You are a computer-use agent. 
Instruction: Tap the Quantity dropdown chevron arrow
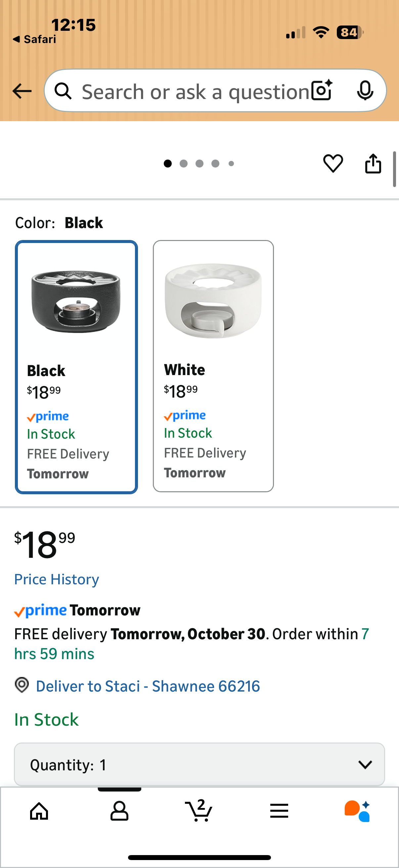[365, 765]
